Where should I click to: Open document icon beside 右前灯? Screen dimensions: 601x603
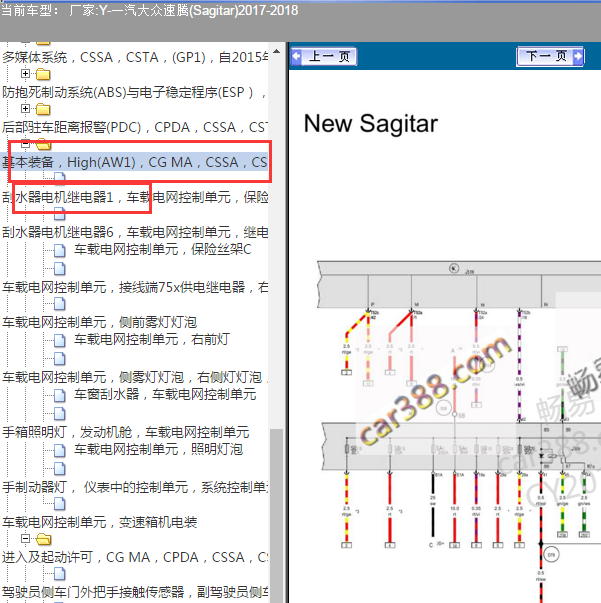tap(60, 340)
